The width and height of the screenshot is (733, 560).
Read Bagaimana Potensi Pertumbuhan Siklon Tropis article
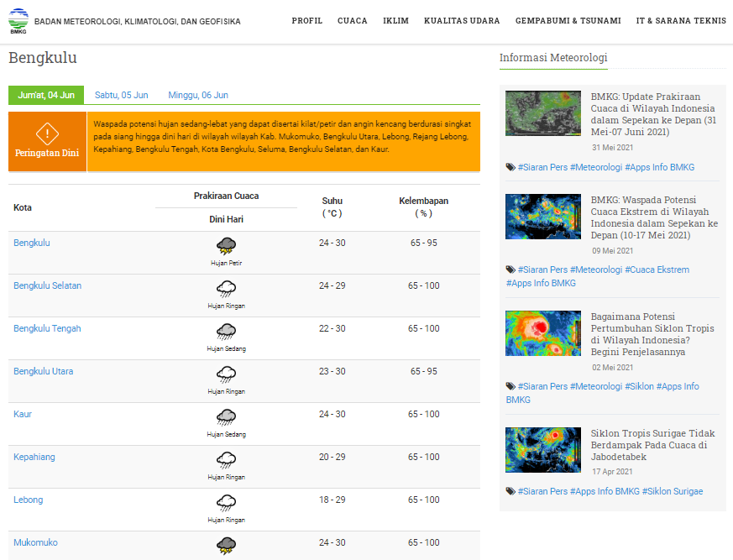[652, 334]
